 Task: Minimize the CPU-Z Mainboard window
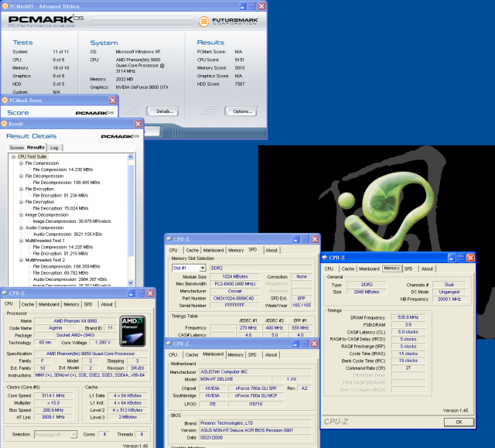coord(295,344)
